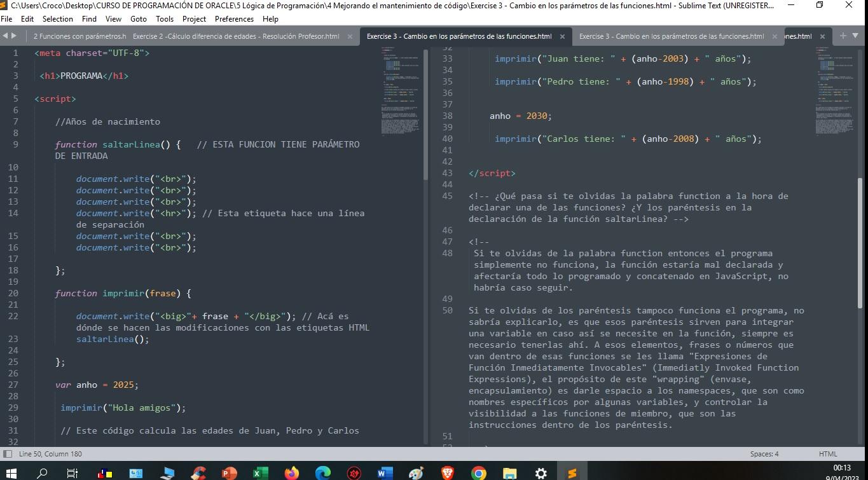Image resolution: width=868 pixels, height=480 pixels.
Task: Switch to the 2 Funciones con parámetros tab
Action: 79,36
